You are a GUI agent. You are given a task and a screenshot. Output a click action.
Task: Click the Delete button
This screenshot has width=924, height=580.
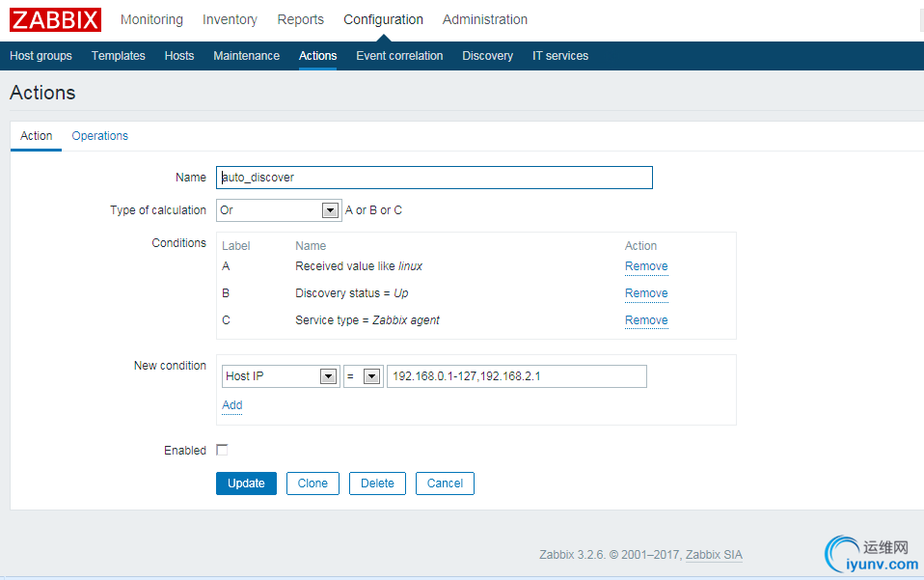[377, 483]
